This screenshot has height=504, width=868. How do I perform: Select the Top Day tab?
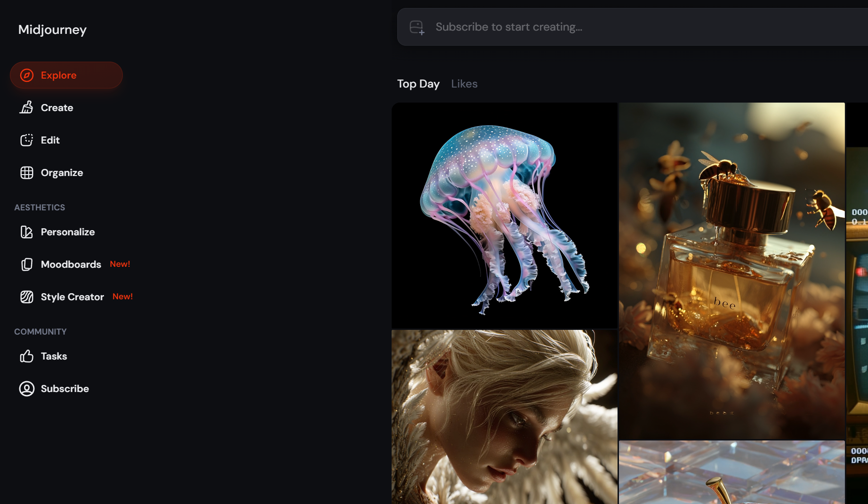(x=418, y=84)
